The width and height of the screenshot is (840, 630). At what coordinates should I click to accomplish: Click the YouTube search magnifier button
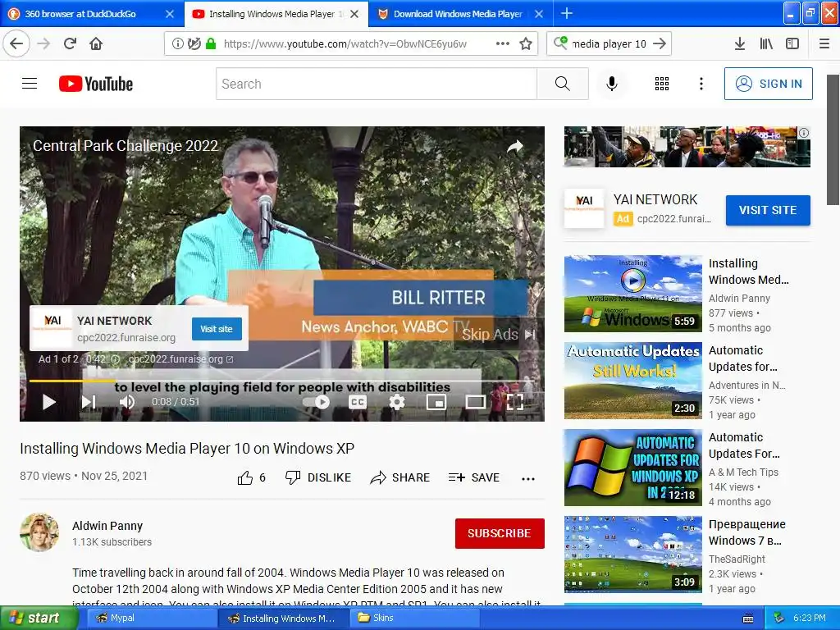[x=563, y=84]
